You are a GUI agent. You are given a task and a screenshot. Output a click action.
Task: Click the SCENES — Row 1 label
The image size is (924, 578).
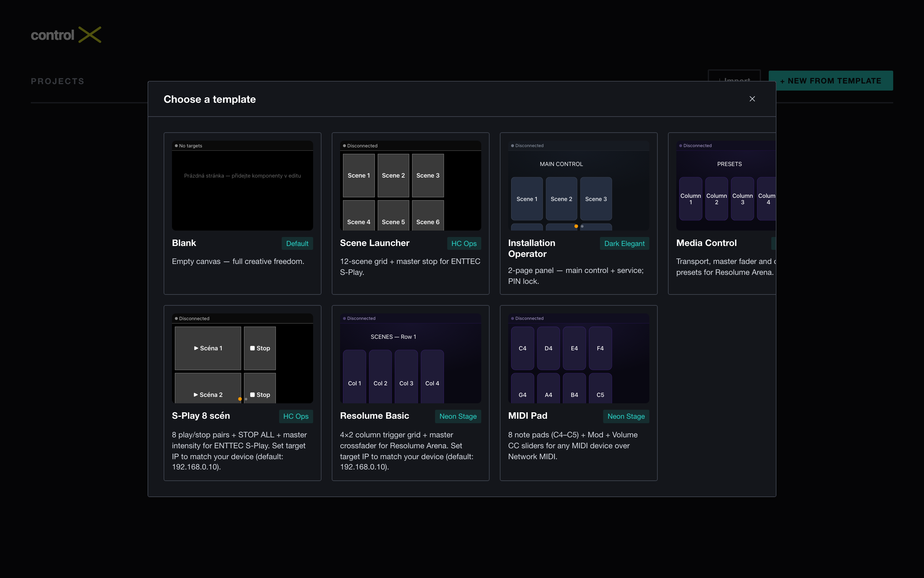coord(393,337)
